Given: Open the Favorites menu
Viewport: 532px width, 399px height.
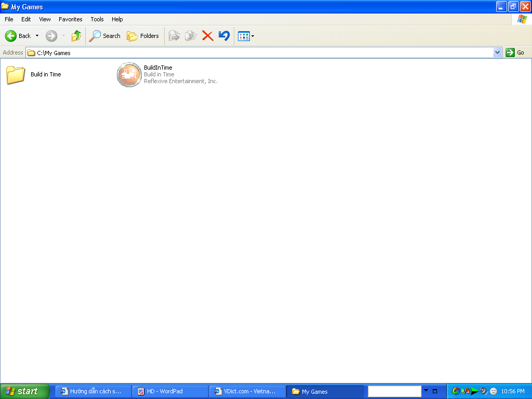Looking at the screenshot, I should [x=70, y=19].
